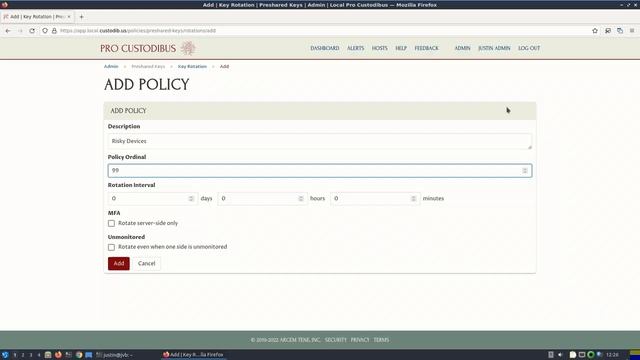This screenshot has height=360, width=640.
Task: Open the Dashboard nav item
Action: (324, 48)
